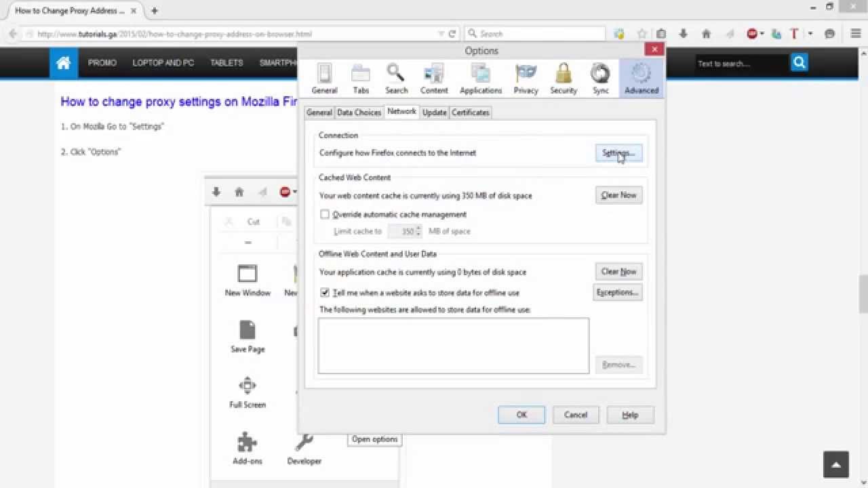Click the Adblock Plus red icon

pos(751,34)
